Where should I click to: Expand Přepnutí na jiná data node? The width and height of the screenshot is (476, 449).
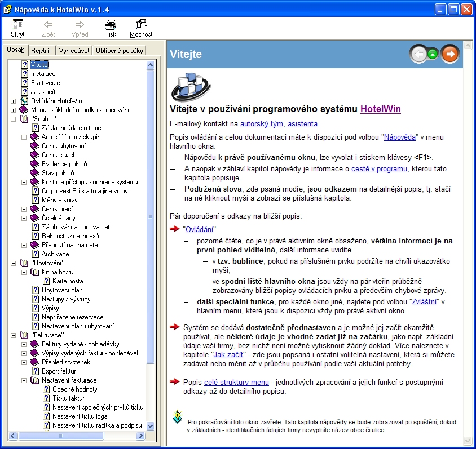click(24, 245)
